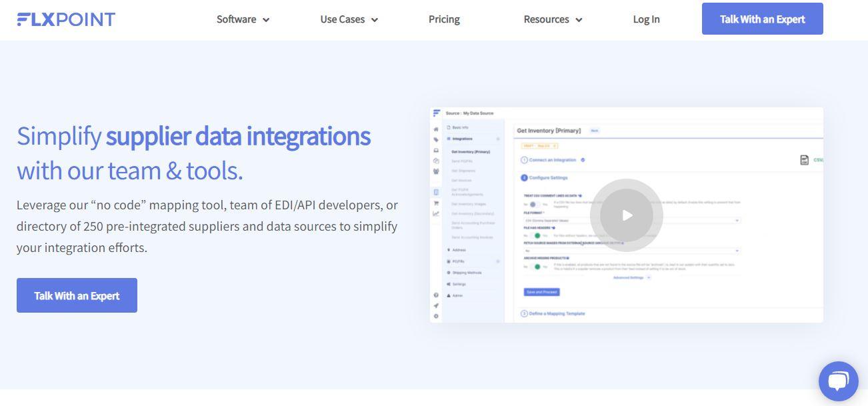Toggle the File Has Headers switch
Screen dimensions: 868x406
536,235
